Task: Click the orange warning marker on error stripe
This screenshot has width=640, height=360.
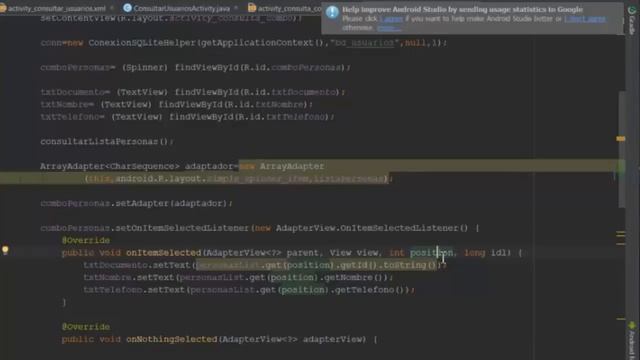Action: [x=621, y=139]
